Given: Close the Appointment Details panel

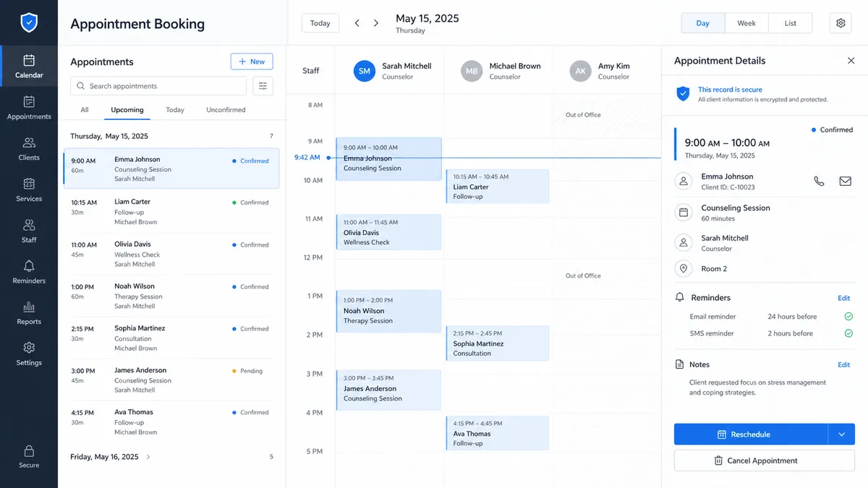Looking at the screenshot, I should coord(851,61).
